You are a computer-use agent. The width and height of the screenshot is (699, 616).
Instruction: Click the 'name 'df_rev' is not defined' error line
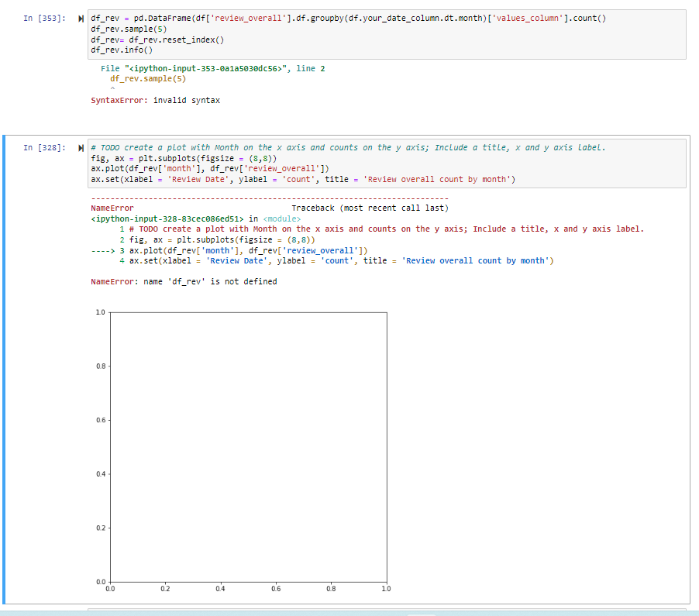184,282
